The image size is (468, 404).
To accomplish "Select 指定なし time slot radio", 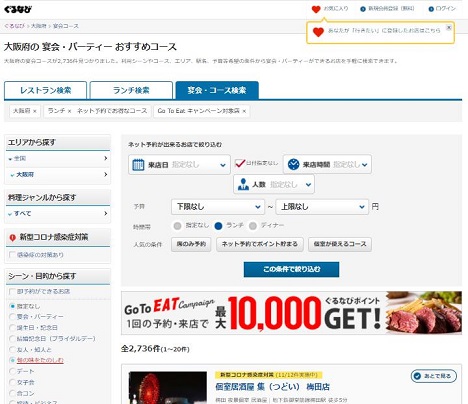I will pos(177,226).
